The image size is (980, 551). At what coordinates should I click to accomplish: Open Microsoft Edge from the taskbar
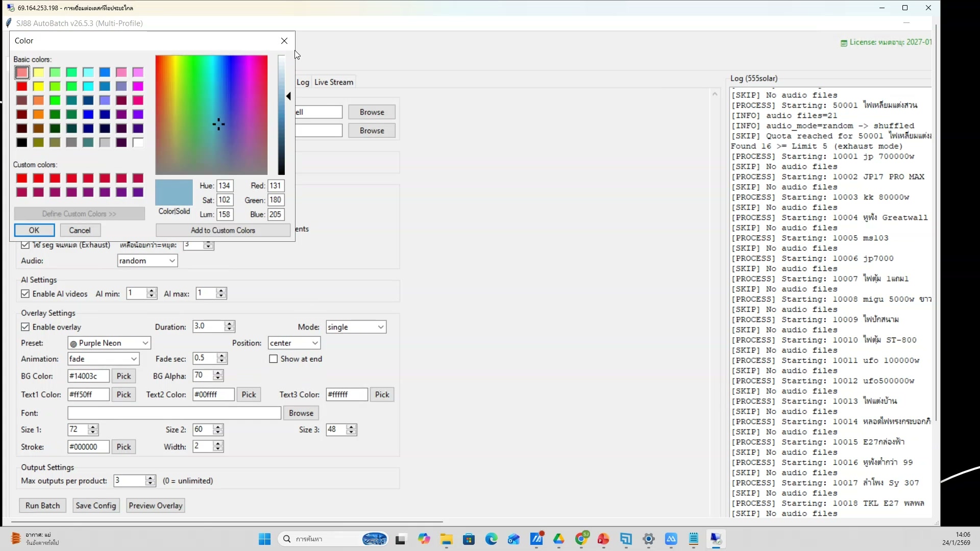(491, 539)
